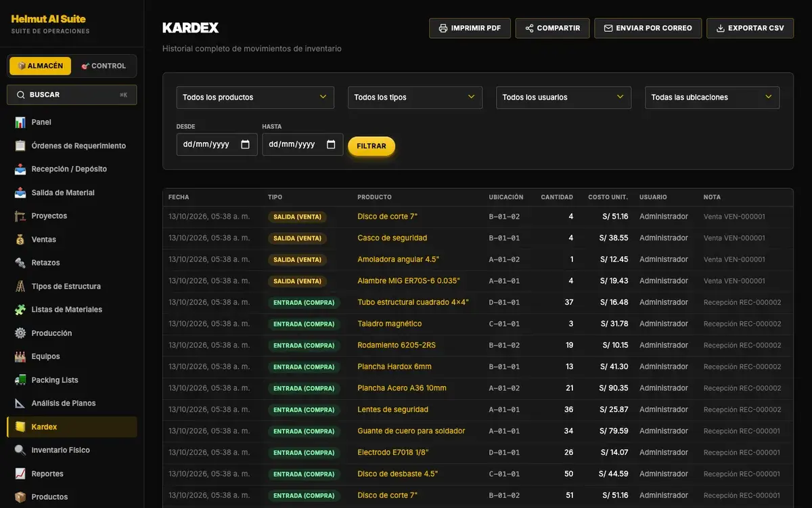Open the Reportes section
This screenshot has width=812, height=508.
pyautogui.click(x=72, y=473)
